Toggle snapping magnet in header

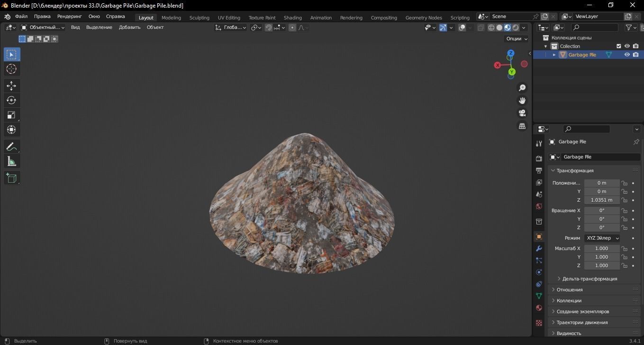point(269,28)
